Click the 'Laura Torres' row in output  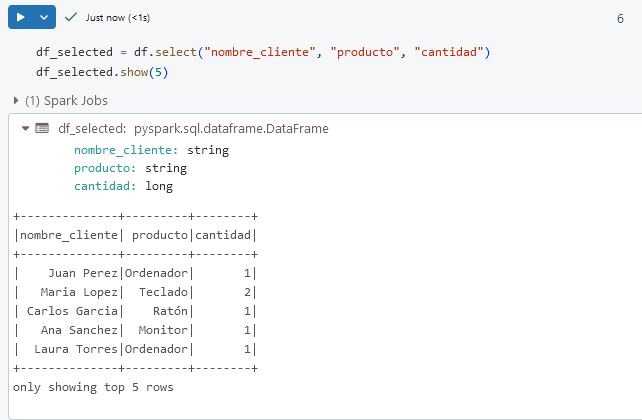pyautogui.click(x=76, y=349)
